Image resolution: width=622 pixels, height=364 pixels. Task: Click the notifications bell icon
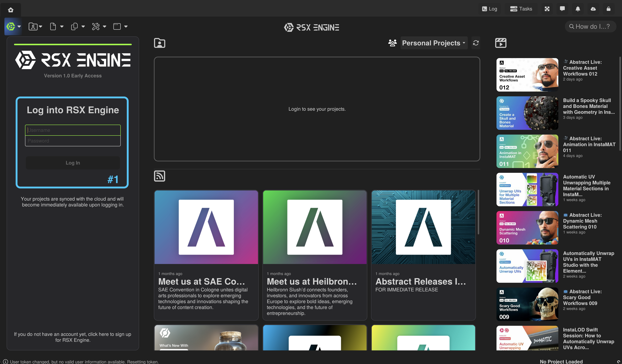click(578, 9)
